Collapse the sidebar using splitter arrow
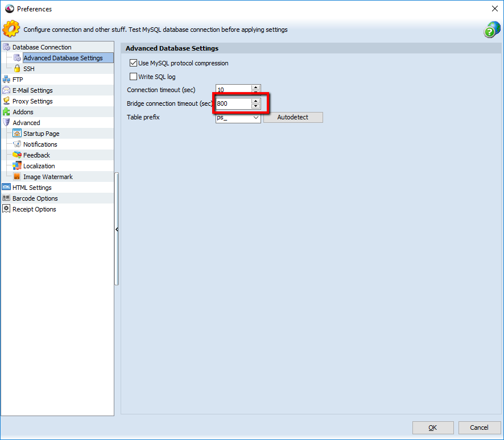This screenshot has width=504, height=440. [117, 229]
